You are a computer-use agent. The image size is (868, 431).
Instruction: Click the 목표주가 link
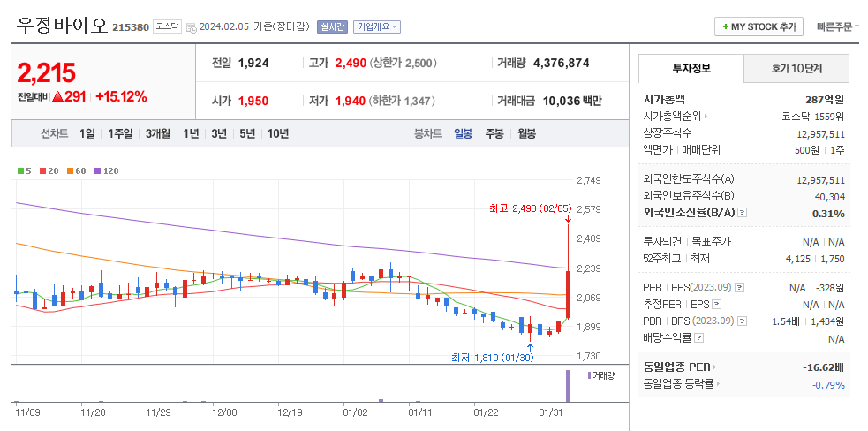[712, 241]
